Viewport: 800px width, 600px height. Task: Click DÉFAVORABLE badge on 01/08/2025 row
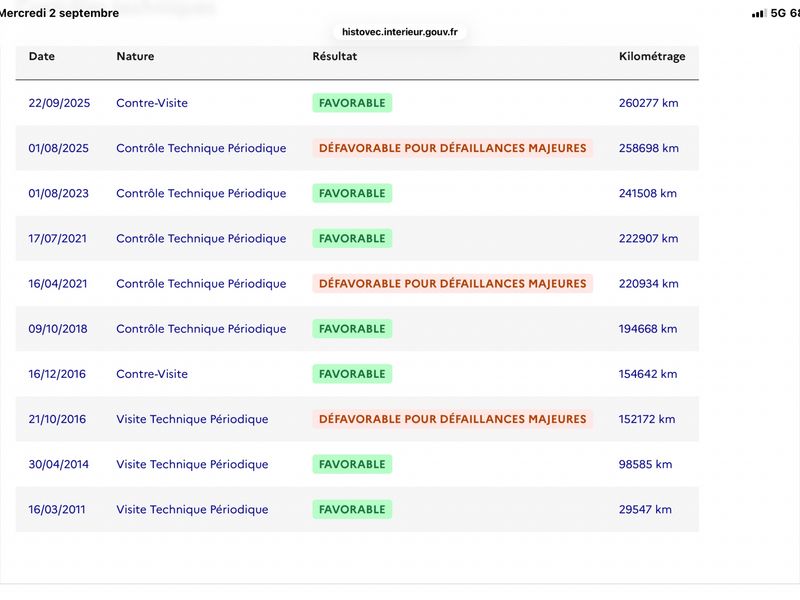point(453,148)
